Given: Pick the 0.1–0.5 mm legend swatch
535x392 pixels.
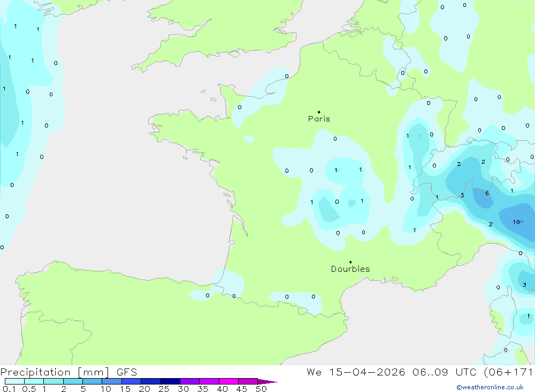Looking at the screenshot, I should coord(14,381).
